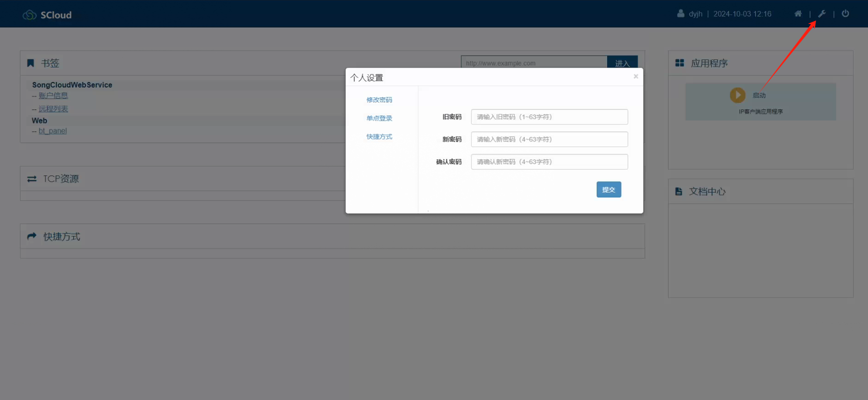Select 单点登录 tab in dialog
The height and width of the screenshot is (400, 868).
379,118
